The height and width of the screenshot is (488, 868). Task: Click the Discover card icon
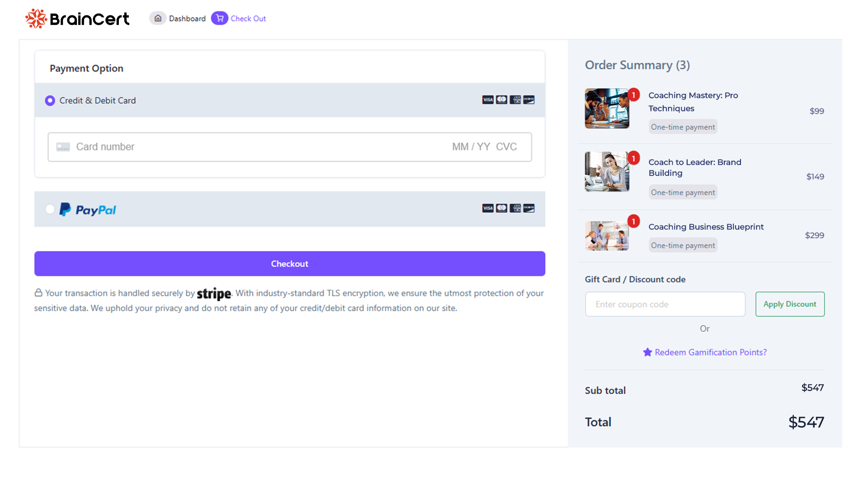pos(529,100)
